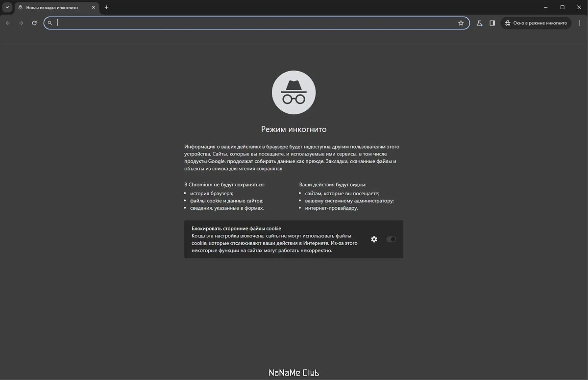
Task: Open cookie settings gear icon
Action: pos(374,239)
